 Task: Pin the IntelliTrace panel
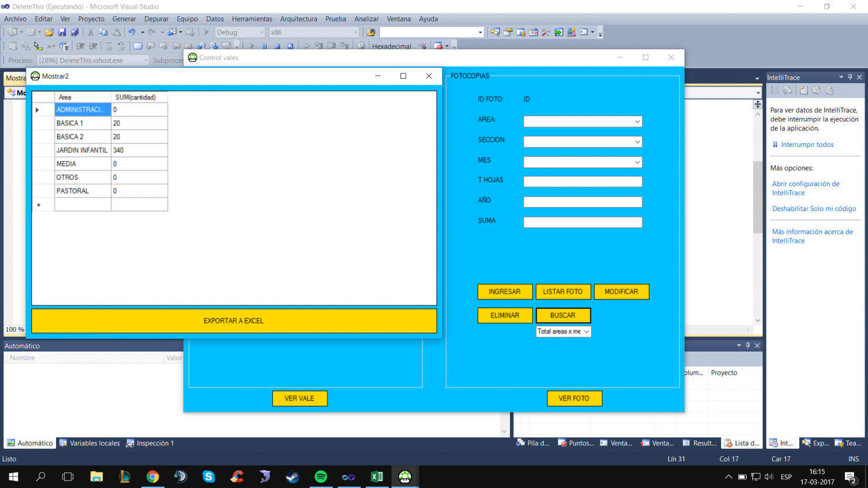[x=850, y=77]
